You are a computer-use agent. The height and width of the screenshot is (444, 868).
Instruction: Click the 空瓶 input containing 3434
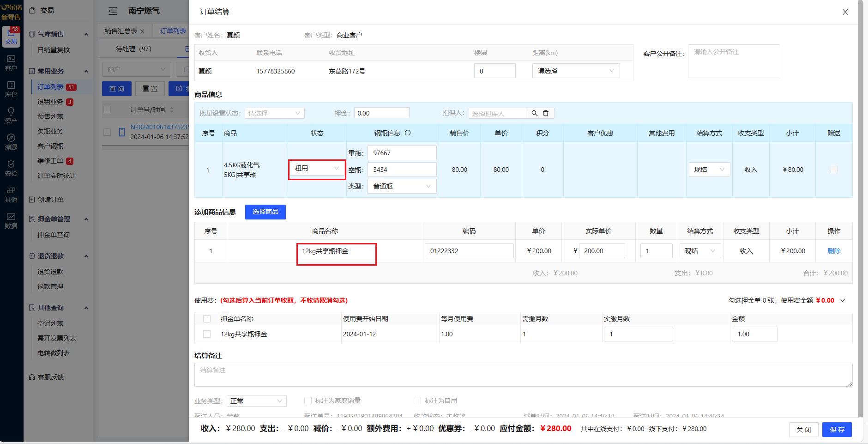(402, 170)
